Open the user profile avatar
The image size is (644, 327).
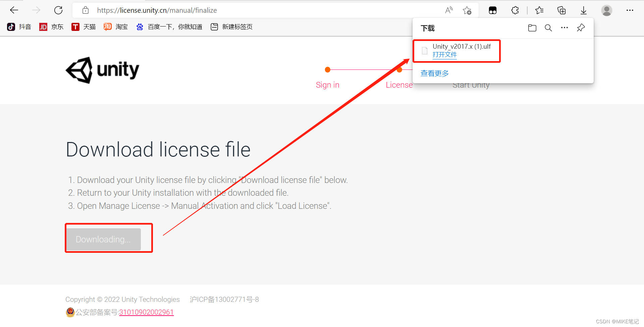(x=606, y=10)
